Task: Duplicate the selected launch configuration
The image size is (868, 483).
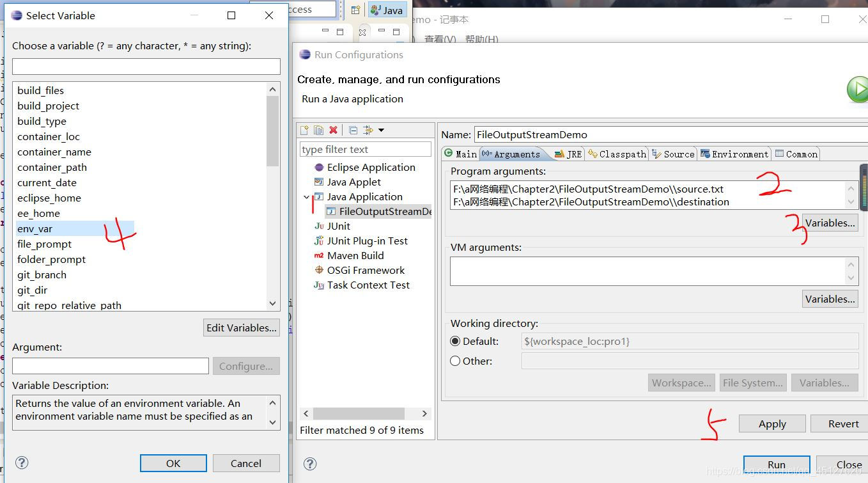Action: tap(319, 129)
